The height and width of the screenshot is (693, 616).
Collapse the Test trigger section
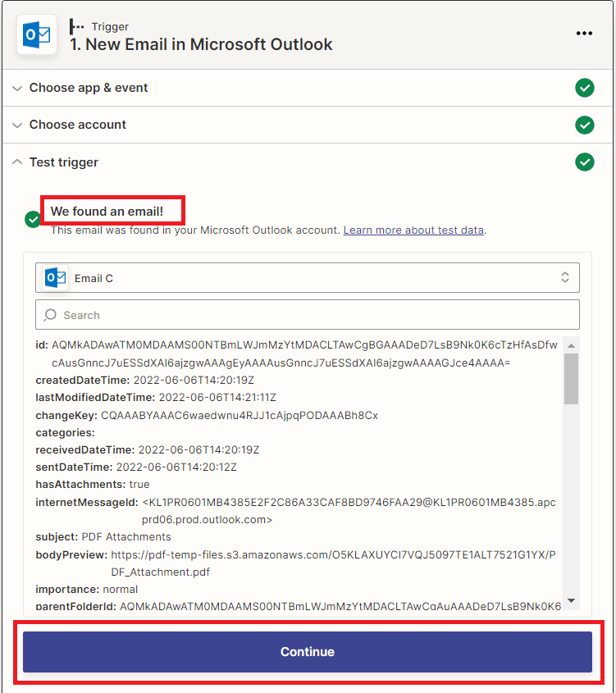coord(64,162)
